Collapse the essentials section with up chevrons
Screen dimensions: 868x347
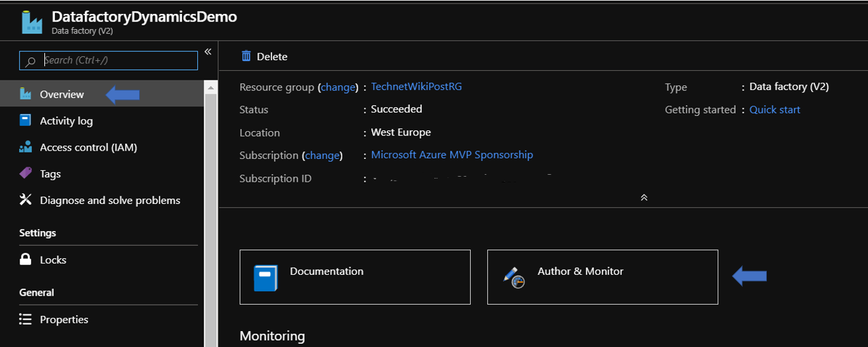(x=644, y=198)
